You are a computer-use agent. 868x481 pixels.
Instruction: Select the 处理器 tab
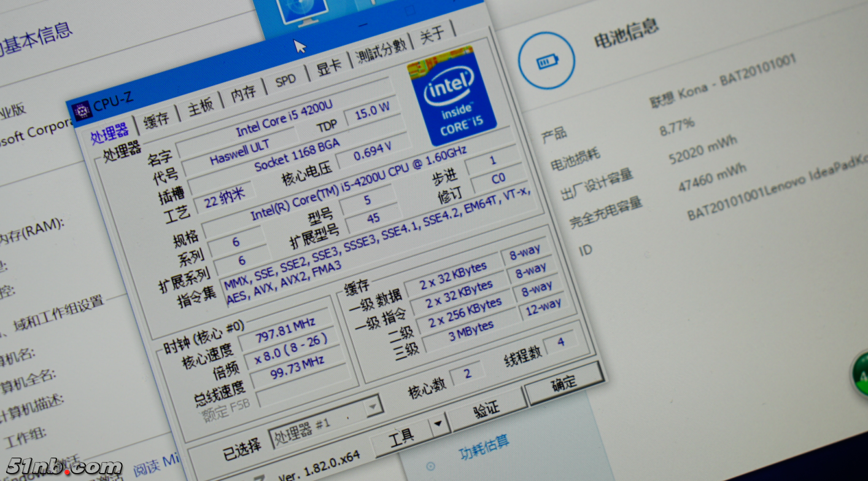tap(109, 133)
